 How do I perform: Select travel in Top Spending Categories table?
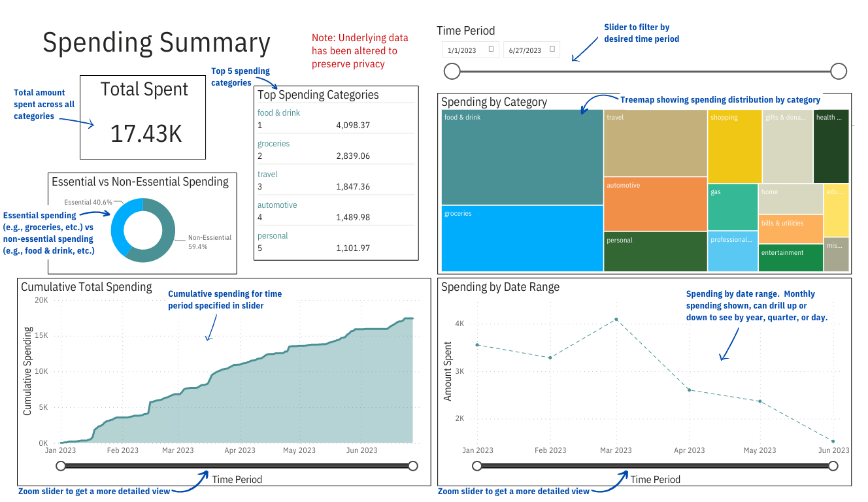coord(267,174)
